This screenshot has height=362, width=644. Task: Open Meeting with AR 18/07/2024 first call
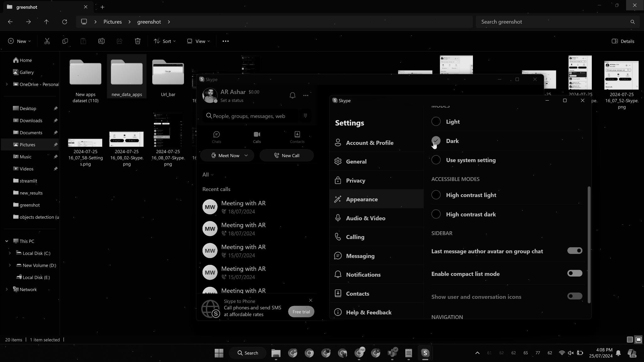pyautogui.click(x=257, y=207)
